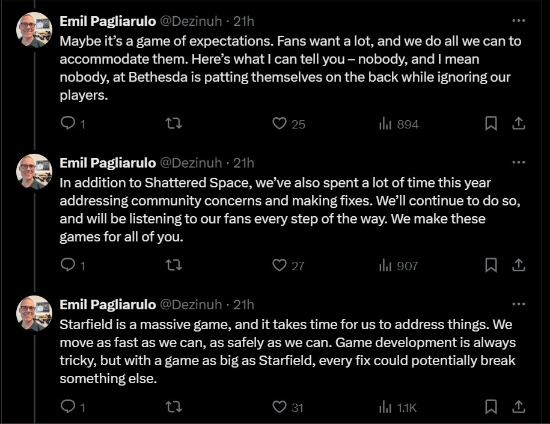Screen dimensions: 550x424
Task: Open the avatar photo on the second tweet
Action: (x=34, y=172)
